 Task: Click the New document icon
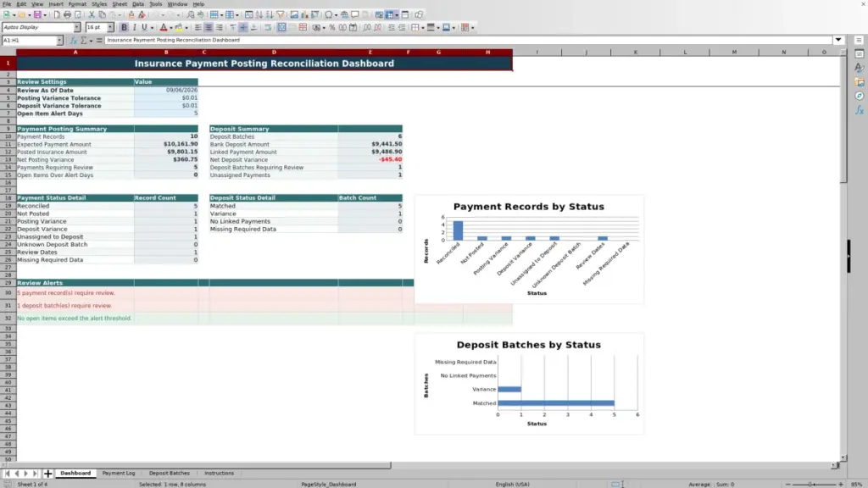[7, 15]
